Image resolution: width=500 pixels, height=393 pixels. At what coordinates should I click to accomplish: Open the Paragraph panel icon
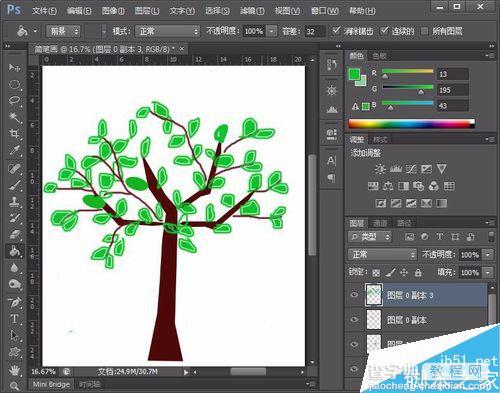[x=331, y=178]
